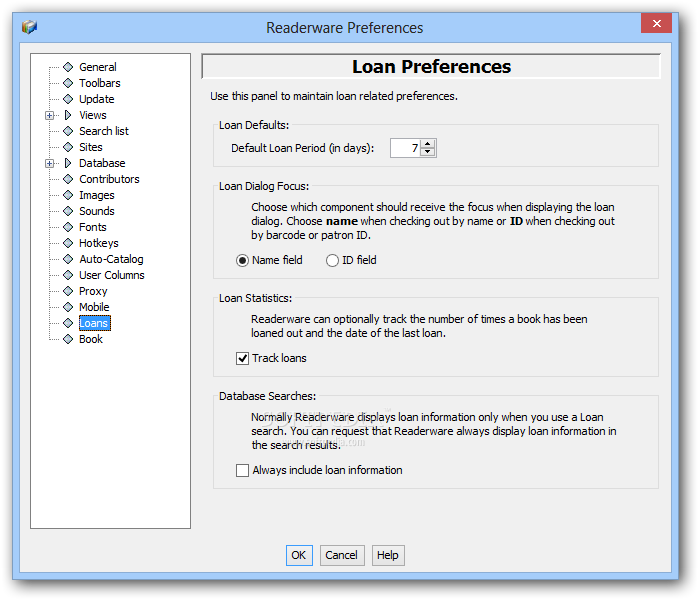Open the Mobile preferences page

[x=94, y=307]
